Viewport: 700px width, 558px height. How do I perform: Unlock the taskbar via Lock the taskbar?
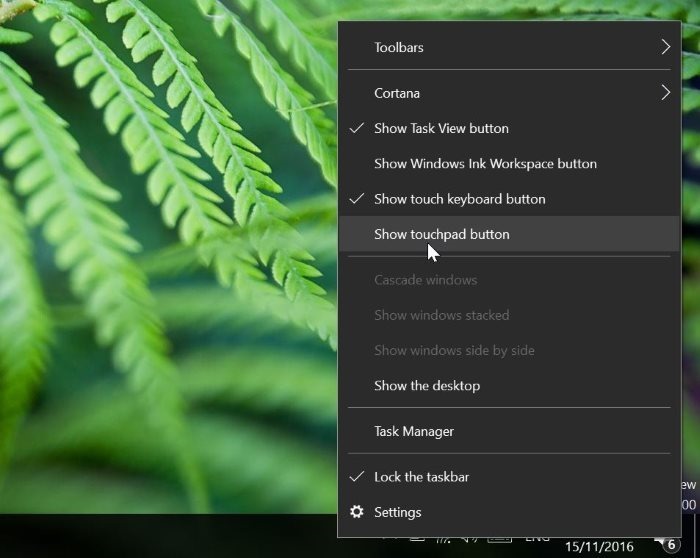[421, 477]
